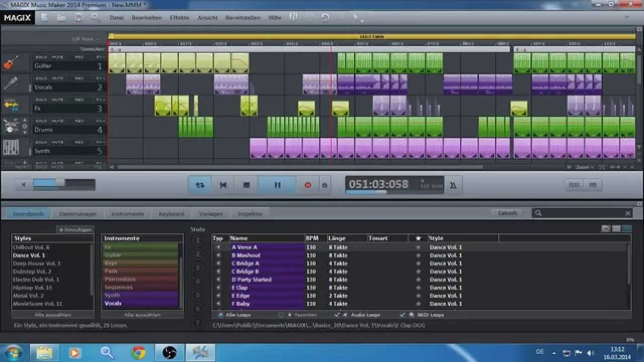
Task: Stop playback with the stop button
Action: click(x=247, y=185)
